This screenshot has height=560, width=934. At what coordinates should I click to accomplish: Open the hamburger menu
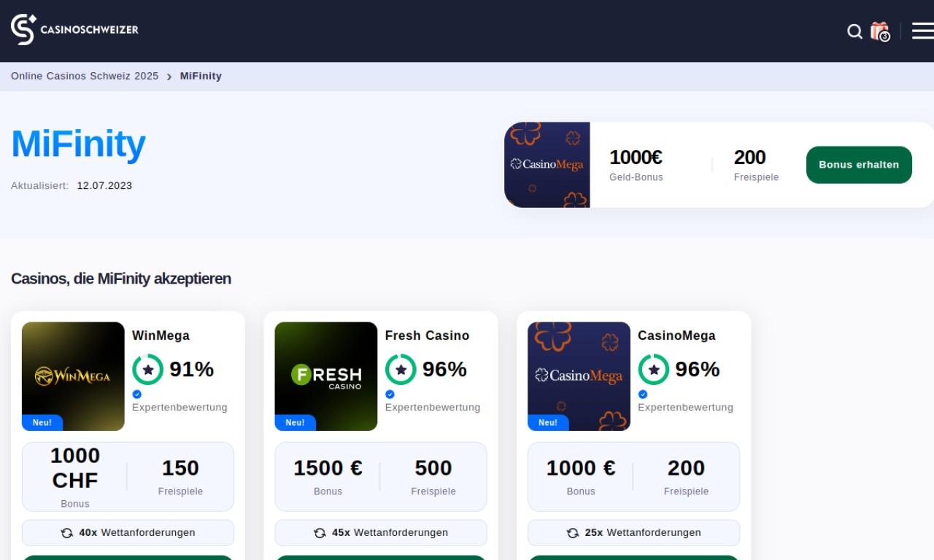pos(923,31)
